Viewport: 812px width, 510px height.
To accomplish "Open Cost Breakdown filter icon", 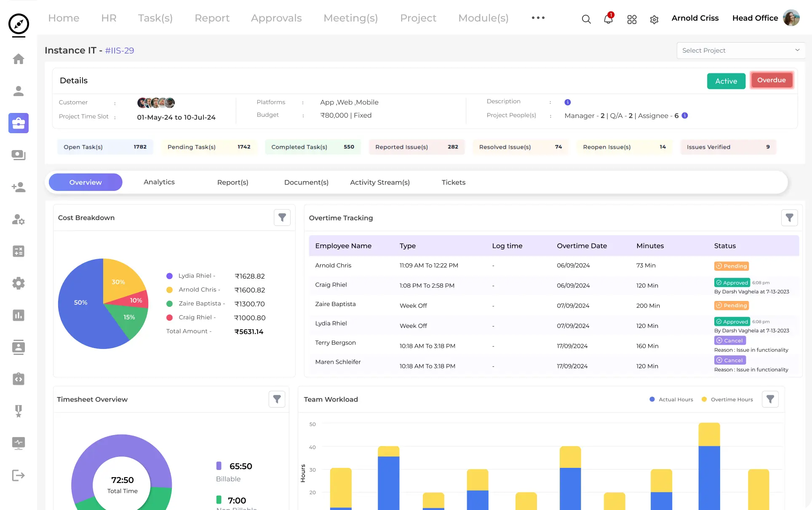I will click(x=282, y=217).
